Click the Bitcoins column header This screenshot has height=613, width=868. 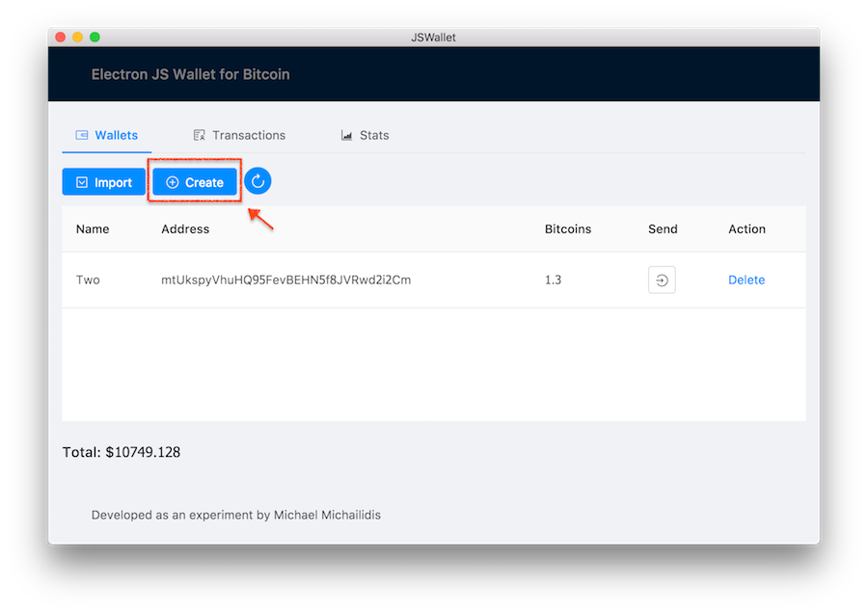coord(568,229)
